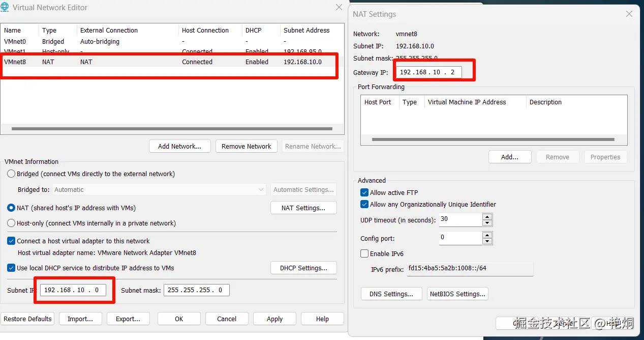Select the Bridged radio button
This screenshot has height=340, width=644.
(x=11, y=174)
